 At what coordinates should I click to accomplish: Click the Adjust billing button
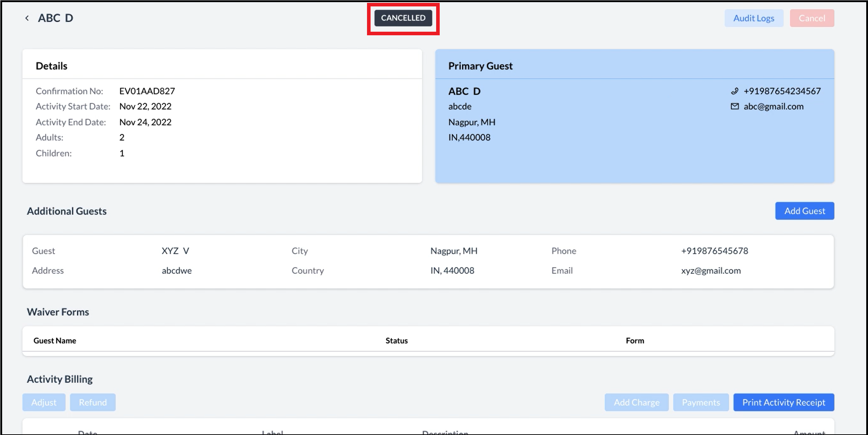click(x=44, y=402)
